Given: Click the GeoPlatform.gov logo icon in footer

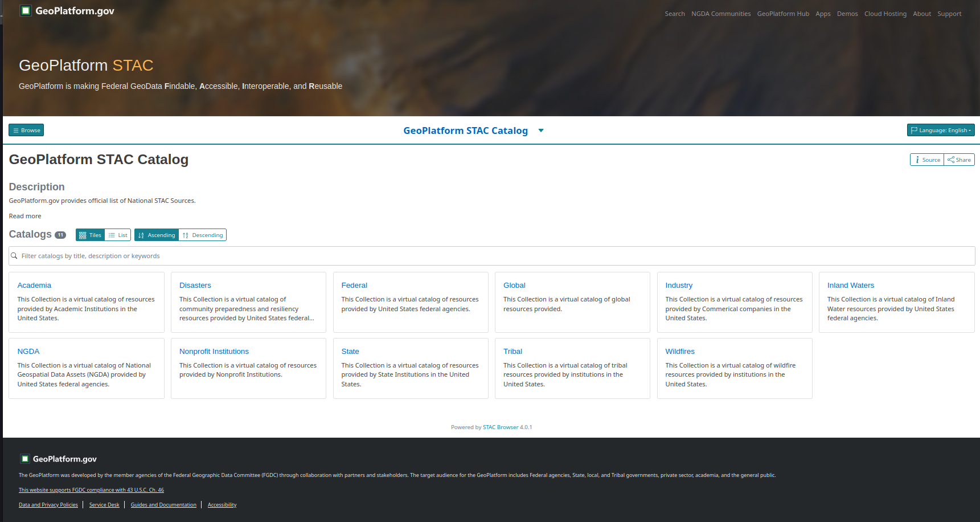Looking at the screenshot, I should pos(24,459).
